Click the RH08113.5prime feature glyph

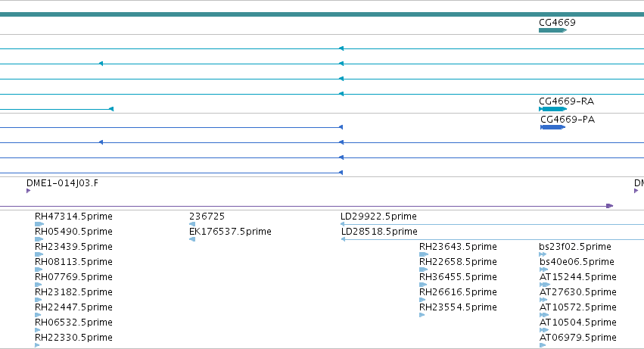[39, 270]
